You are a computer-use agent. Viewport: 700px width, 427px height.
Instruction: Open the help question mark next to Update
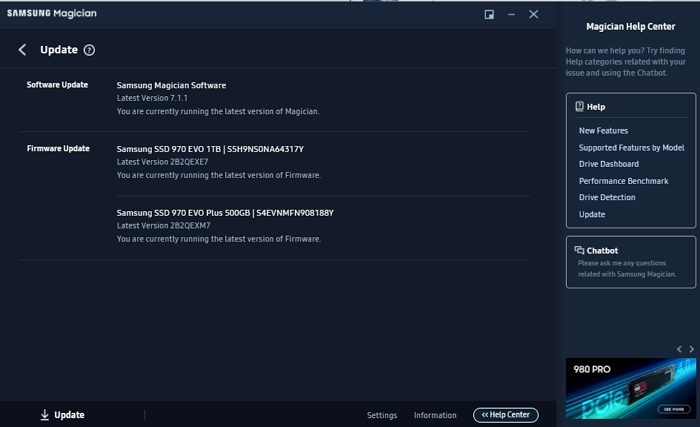click(89, 50)
